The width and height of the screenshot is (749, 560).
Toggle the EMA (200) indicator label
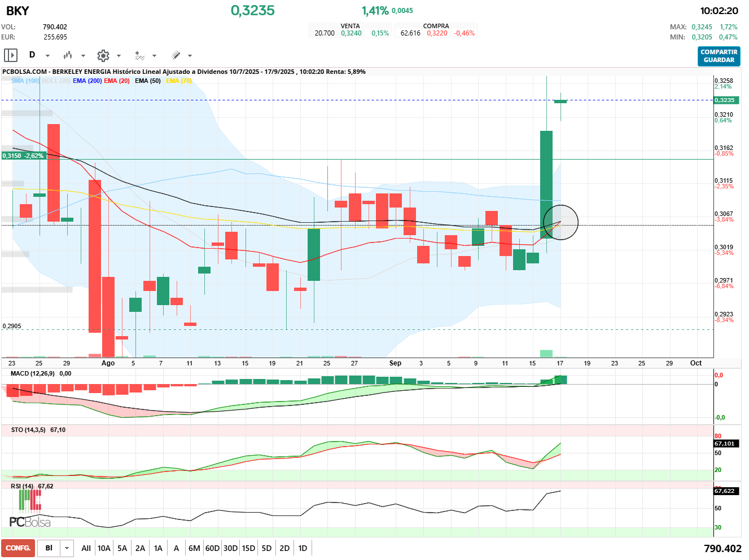tap(87, 81)
